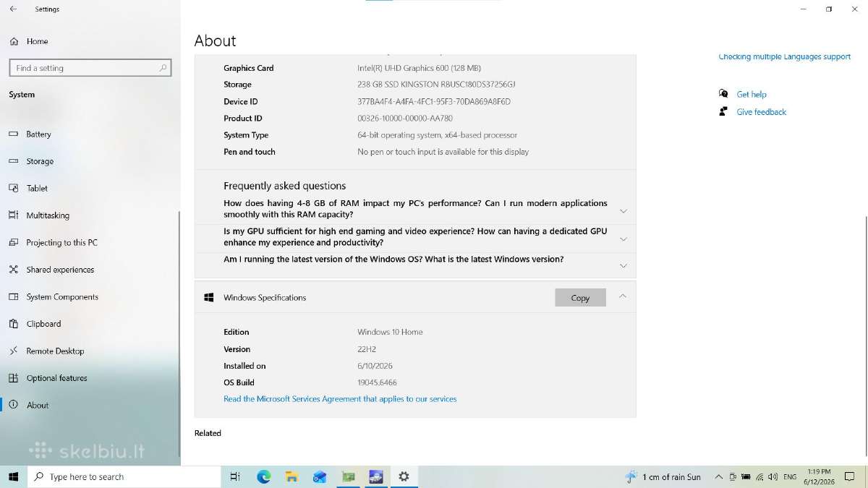Go back using the Settings arrow
868x488 pixels.
(x=13, y=9)
